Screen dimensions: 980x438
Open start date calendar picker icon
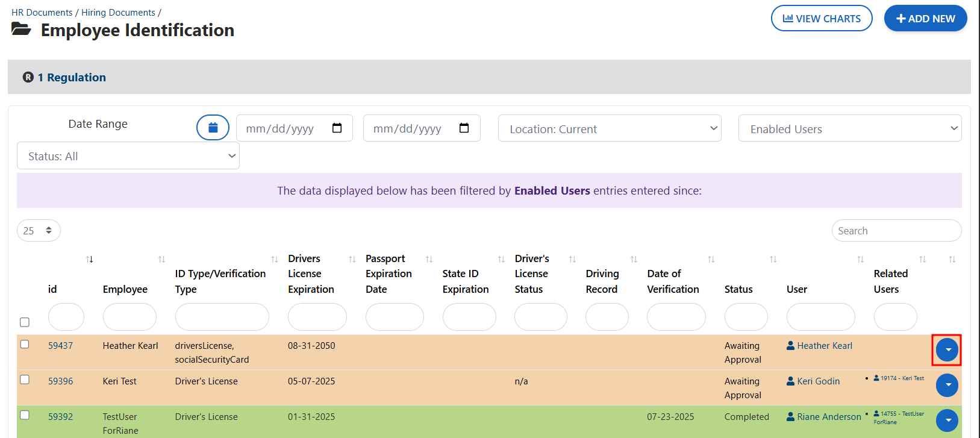(337, 128)
